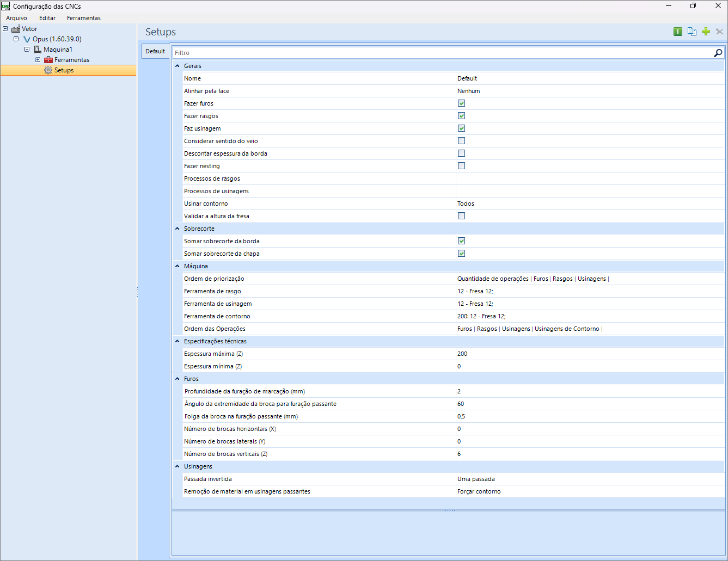
Task: Collapse the Gerais section
Action: click(x=178, y=66)
